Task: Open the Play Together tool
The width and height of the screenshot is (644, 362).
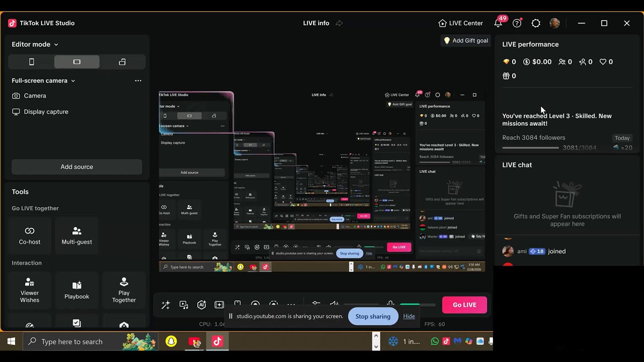Action: coord(124,290)
